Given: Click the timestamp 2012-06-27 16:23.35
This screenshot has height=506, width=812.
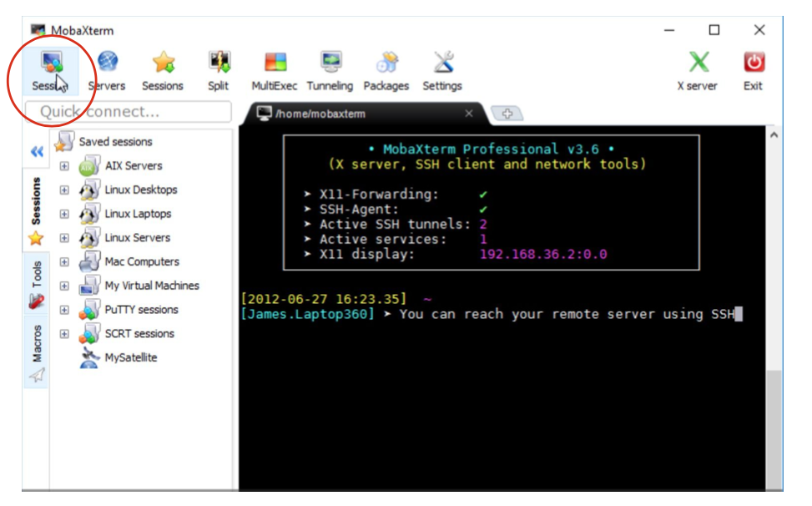Looking at the screenshot, I should point(324,300).
